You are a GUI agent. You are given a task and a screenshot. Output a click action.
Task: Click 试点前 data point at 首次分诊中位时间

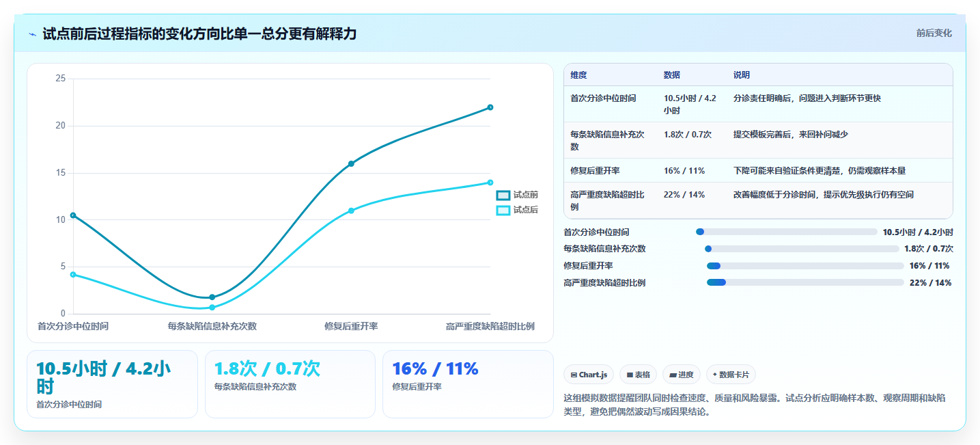(73, 215)
